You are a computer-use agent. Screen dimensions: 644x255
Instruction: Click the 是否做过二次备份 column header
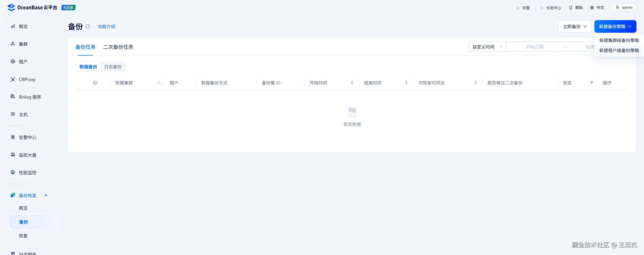(505, 83)
